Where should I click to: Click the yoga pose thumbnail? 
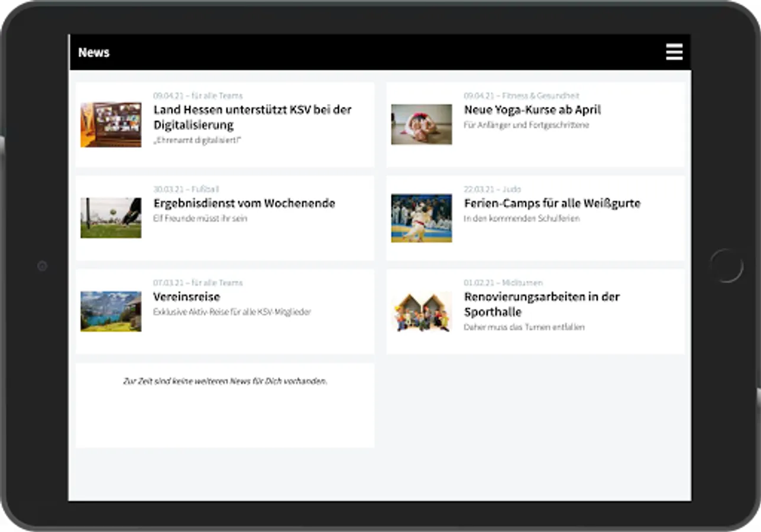422,125
